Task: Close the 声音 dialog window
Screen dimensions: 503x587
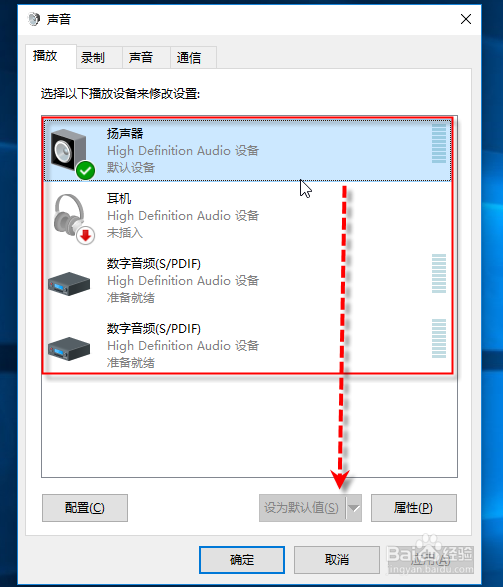Action: pos(466,19)
